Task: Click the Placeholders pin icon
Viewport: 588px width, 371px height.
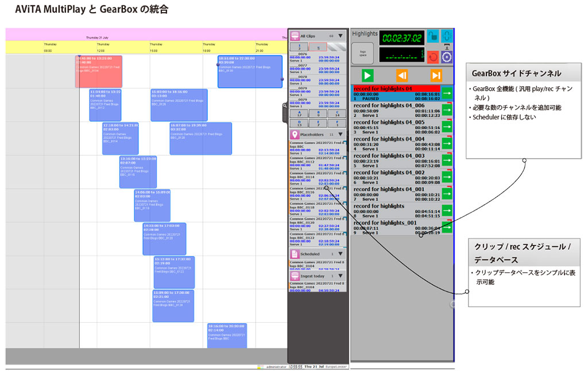Action: 295,134
